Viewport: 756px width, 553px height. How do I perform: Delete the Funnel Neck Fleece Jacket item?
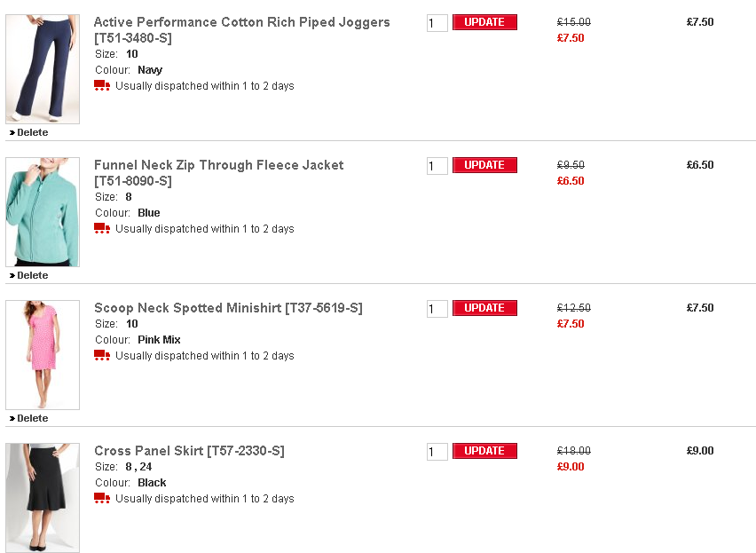click(32, 276)
